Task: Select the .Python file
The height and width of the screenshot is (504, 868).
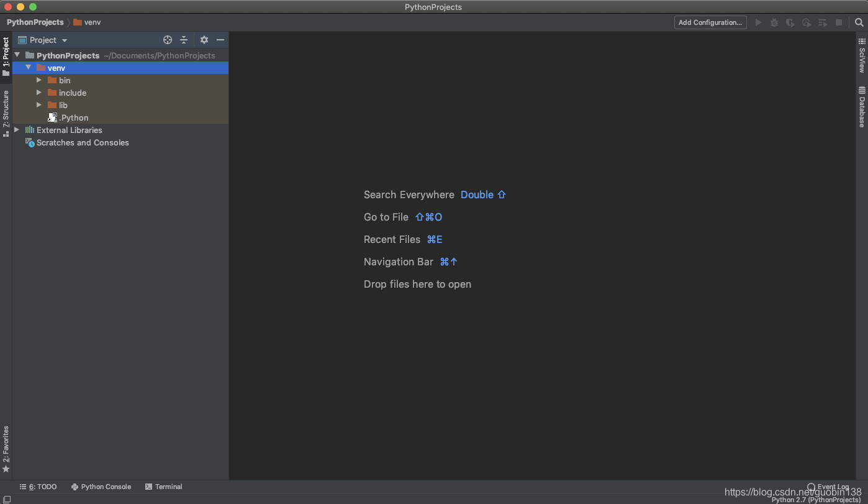Action: click(120, 117)
